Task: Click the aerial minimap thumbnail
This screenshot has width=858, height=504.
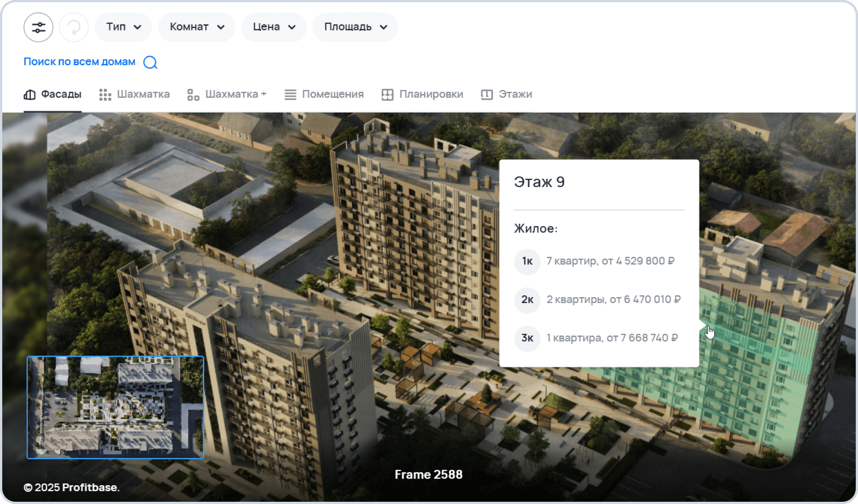Action: (x=115, y=407)
